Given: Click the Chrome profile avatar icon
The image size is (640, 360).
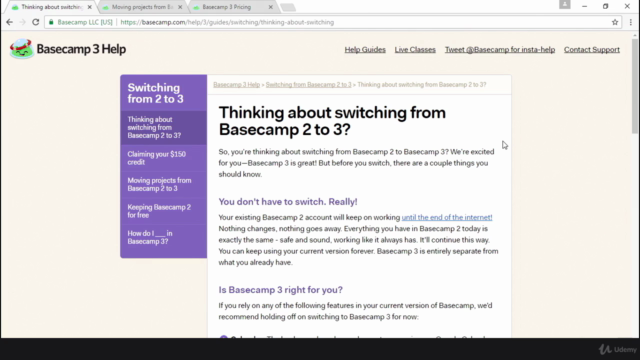Looking at the screenshot, I should (564, 4).
